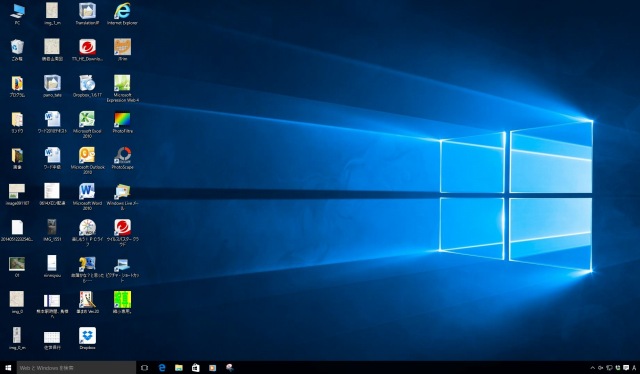Select the PhotoScape shortcut

pos(122,158)
